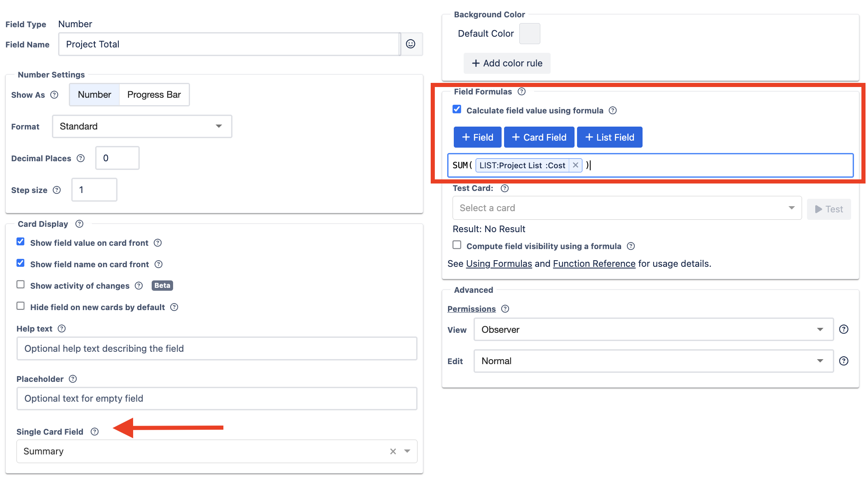Click help icon next to Field Formulas

pyautogui.click(x=522, y=92)
